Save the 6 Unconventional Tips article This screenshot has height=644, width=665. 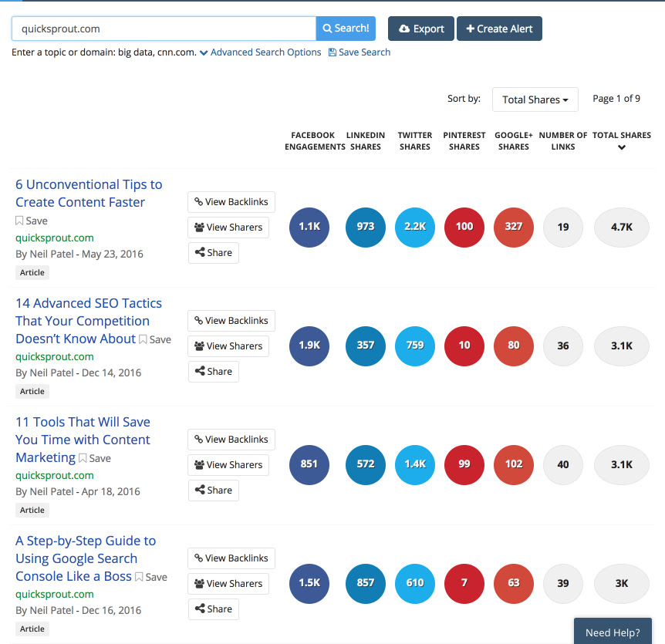[x=32, y=221]
